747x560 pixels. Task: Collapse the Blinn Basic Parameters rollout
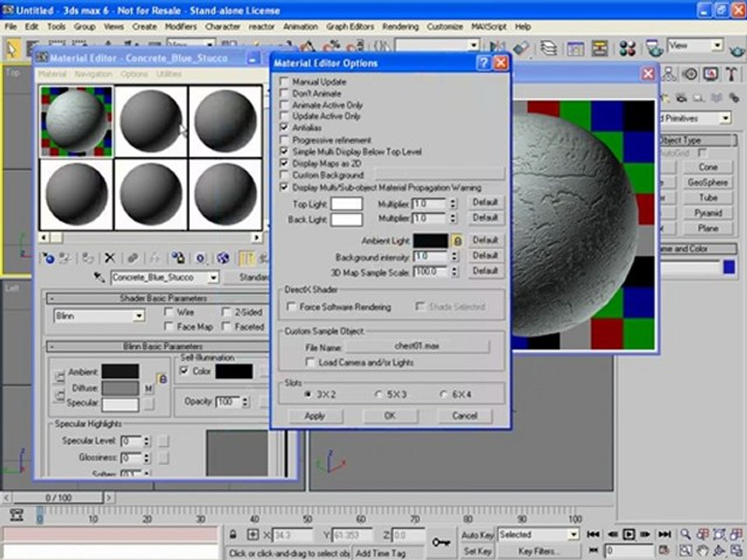[52, 347]
